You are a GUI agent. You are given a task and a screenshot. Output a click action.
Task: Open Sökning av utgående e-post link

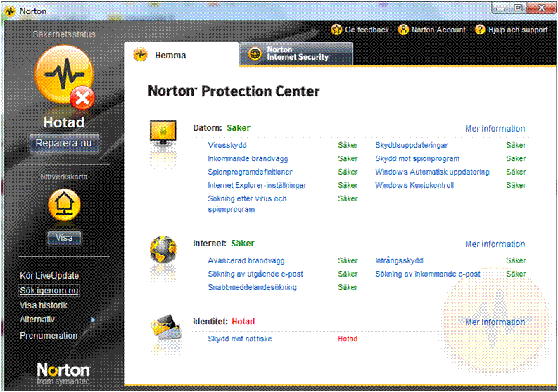255,274
